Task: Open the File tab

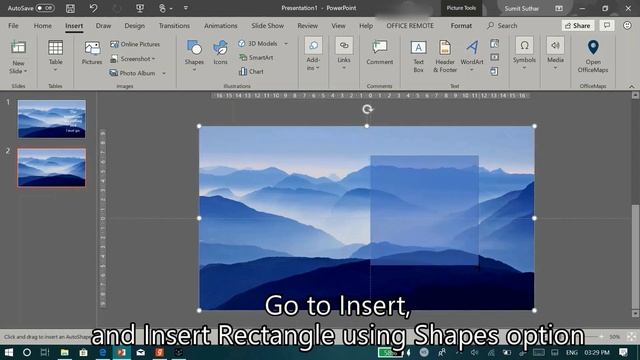Action: click(13, 25)
